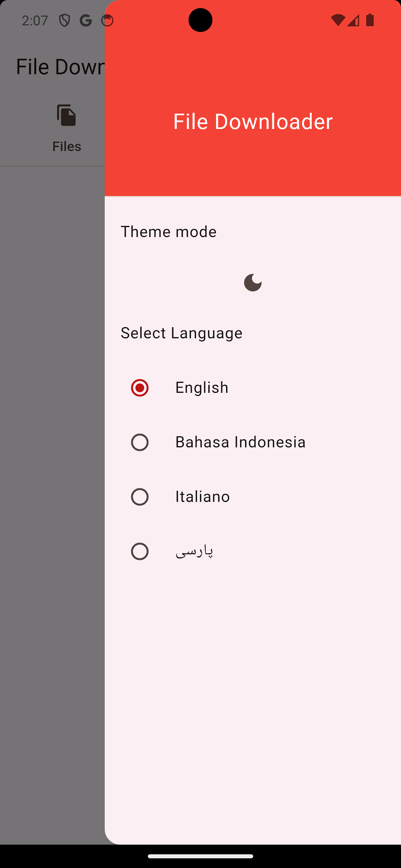This screenshot has height=868, width=401.
Task: Select the English radio button
Action: (x=140, y=388)
